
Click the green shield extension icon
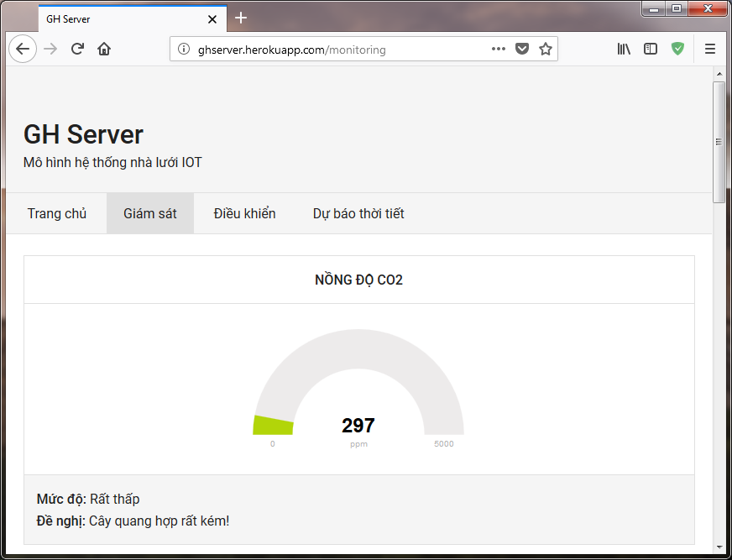click(x=677, y=49)
